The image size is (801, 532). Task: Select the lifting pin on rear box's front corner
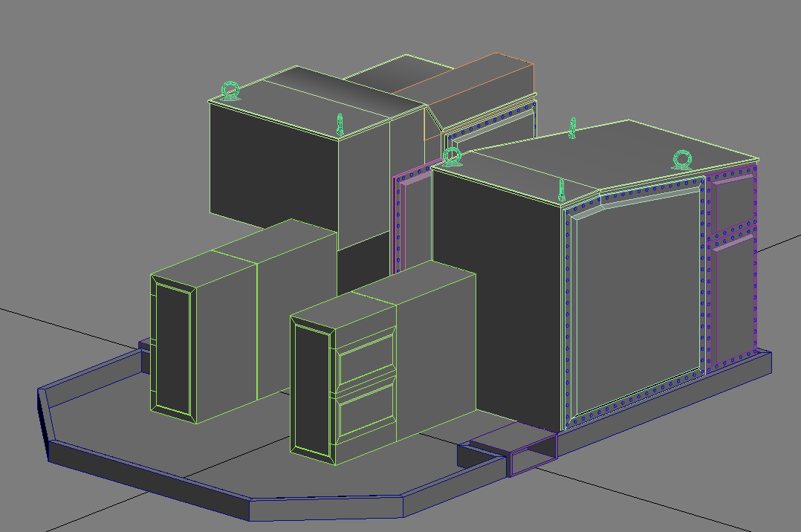[x=340, y=126]
